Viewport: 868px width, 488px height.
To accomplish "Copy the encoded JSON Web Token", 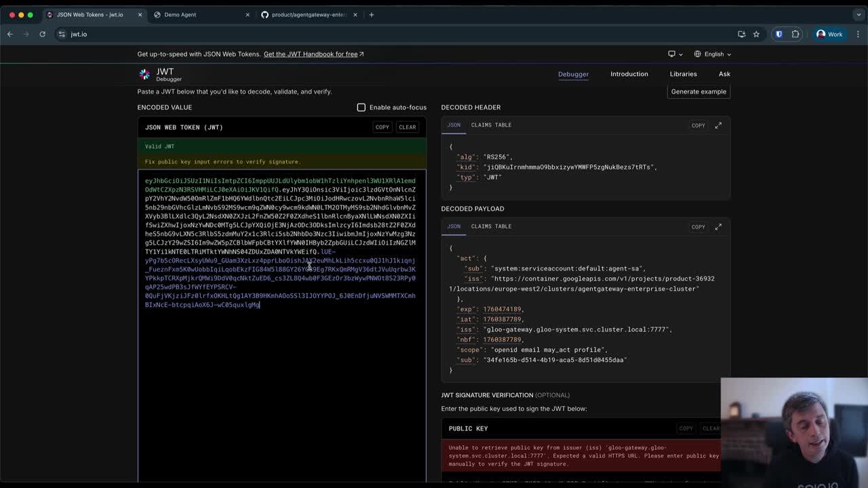I will (x=382, y=127).
